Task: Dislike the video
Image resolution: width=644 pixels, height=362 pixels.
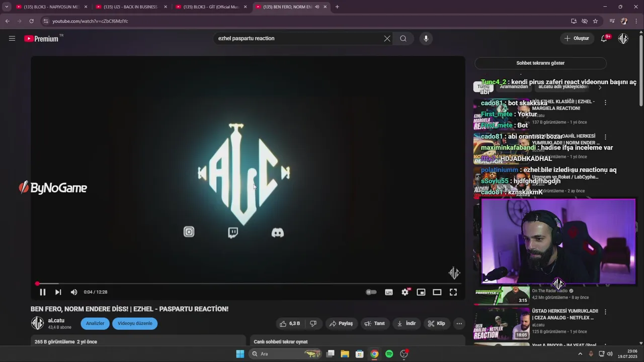Action: (313, 323)
